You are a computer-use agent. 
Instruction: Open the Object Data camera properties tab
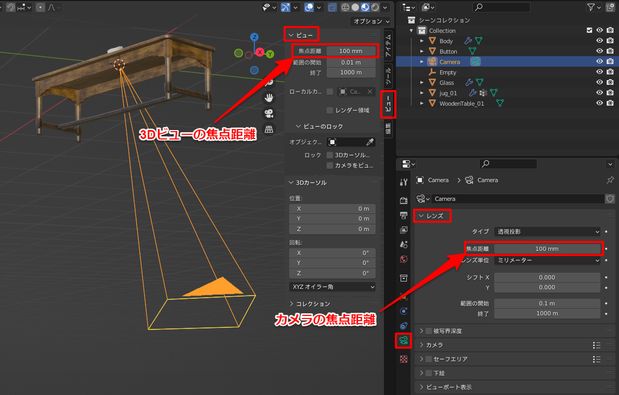(403, 340)
